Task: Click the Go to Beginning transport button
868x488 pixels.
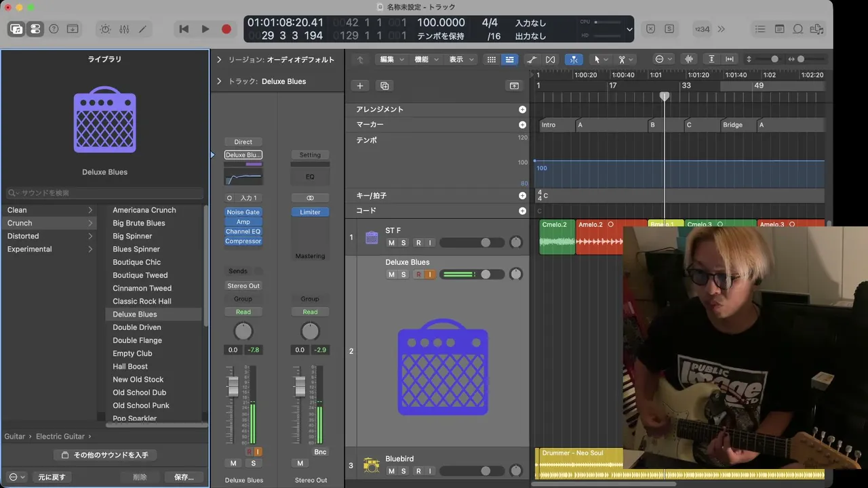Action: coord(184,29)
